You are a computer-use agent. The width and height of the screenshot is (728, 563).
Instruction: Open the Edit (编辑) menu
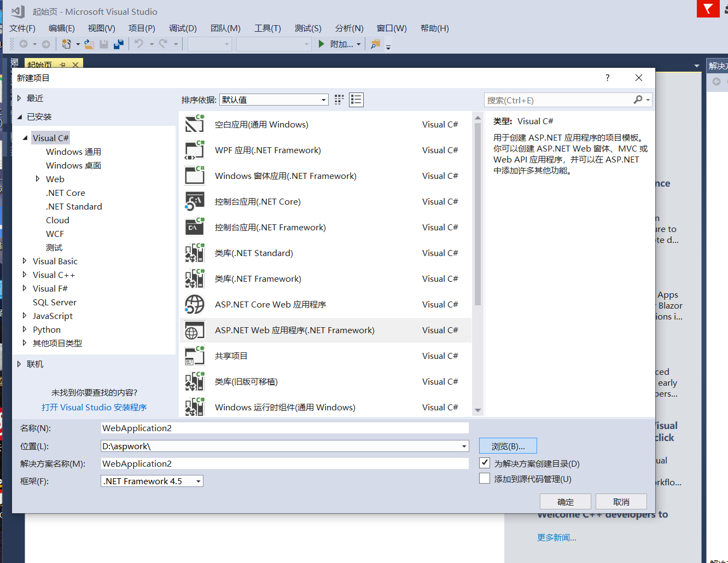pyautogui.click(x=62, y=28)
